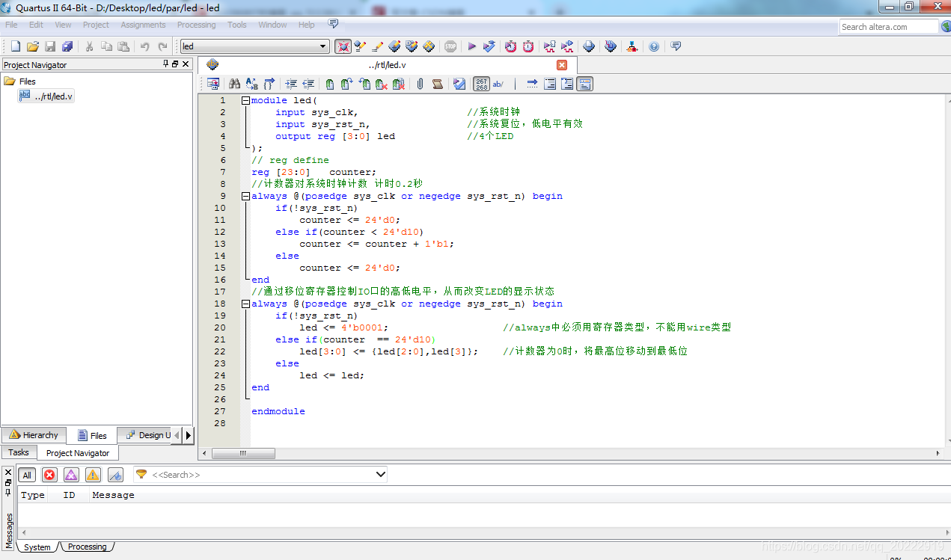Select ../rtl/led.v in the Files list
This screenshot has width=951, height=560.
tap(51, 96)
